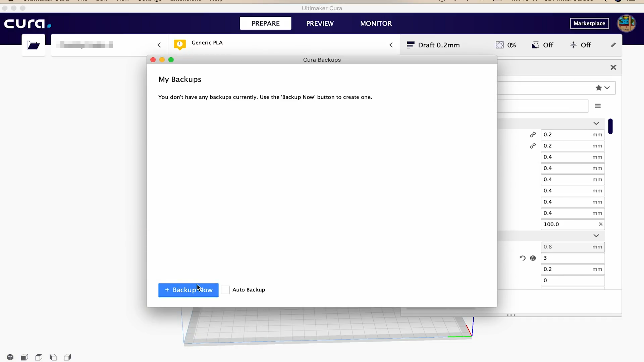This screenshot has width=644, height=362.
Task: Collapse the Generic PLA material panel arrow
Action: click(391, 45)
